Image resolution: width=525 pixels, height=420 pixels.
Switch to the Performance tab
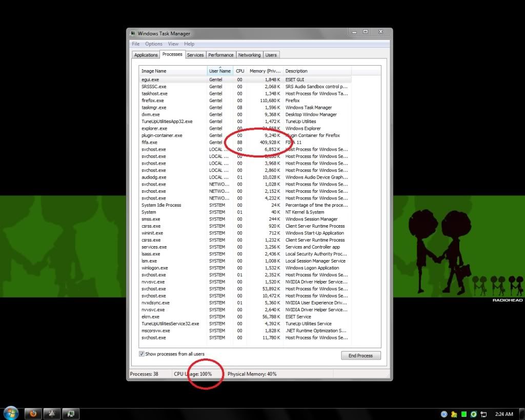click(x=220, y=55)
